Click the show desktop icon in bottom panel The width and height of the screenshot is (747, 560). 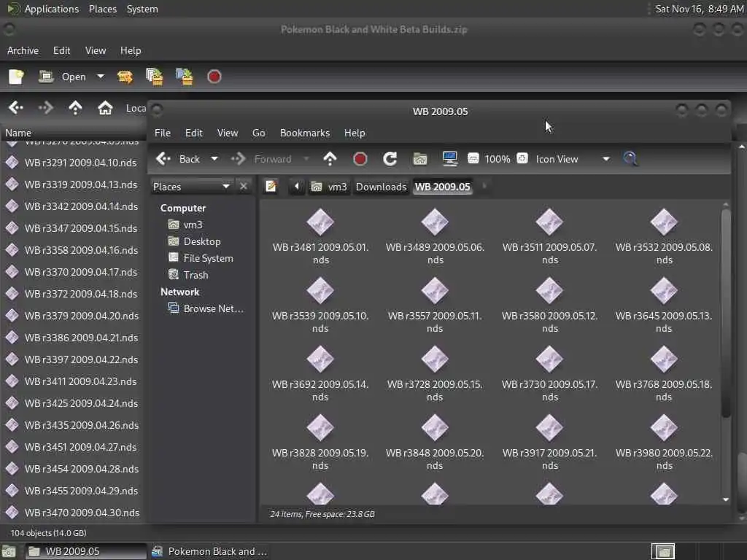pos(9,551)
